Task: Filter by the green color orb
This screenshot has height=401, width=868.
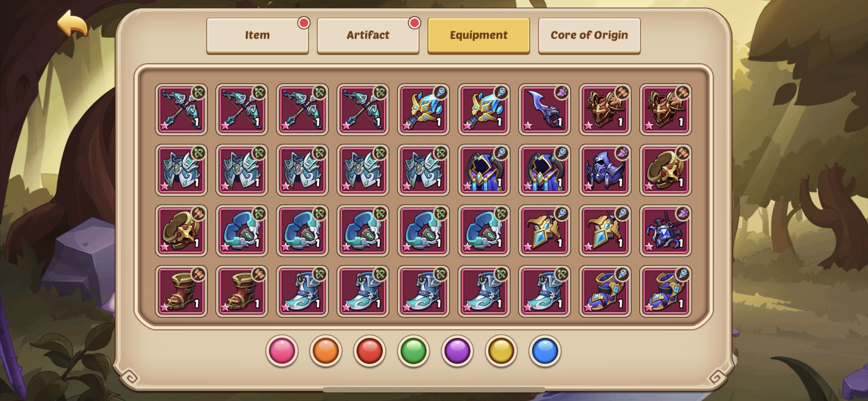Action: coord(413,351)
